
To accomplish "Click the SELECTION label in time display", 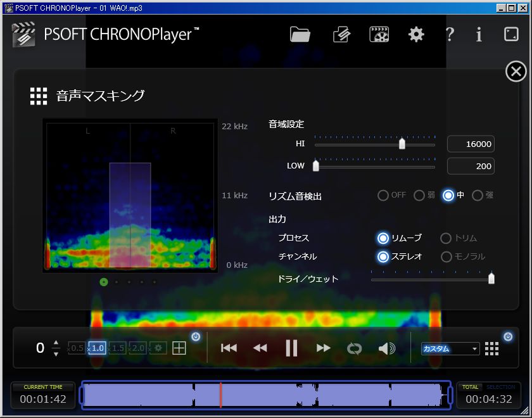I will click(x=500, y=387).
